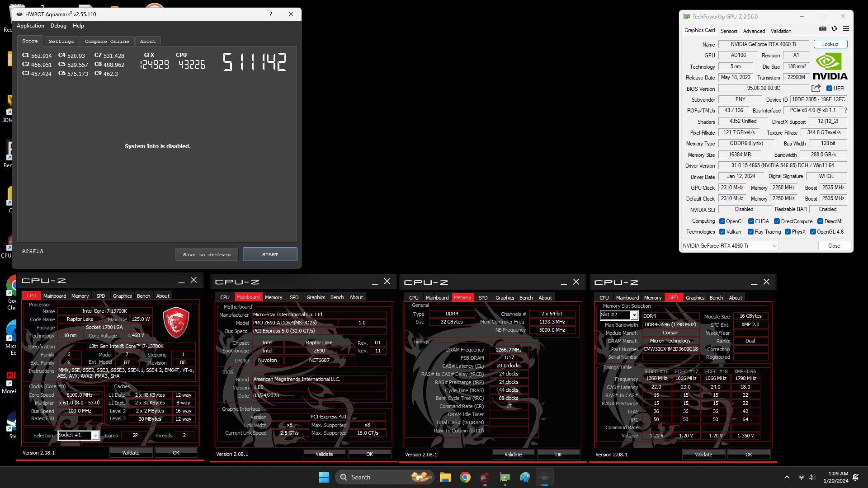Open the notification bell icon
This screenshot has width=868, height=488.
[856, 477]
